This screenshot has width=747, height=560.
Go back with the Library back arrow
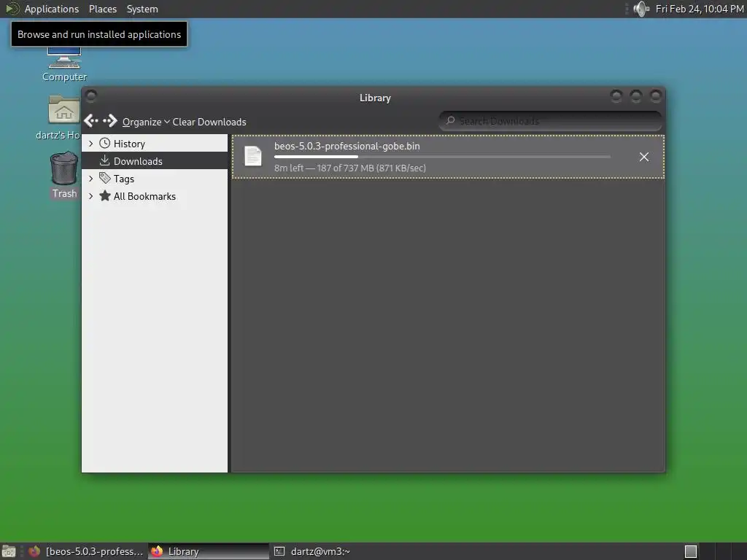coord(91,121)
